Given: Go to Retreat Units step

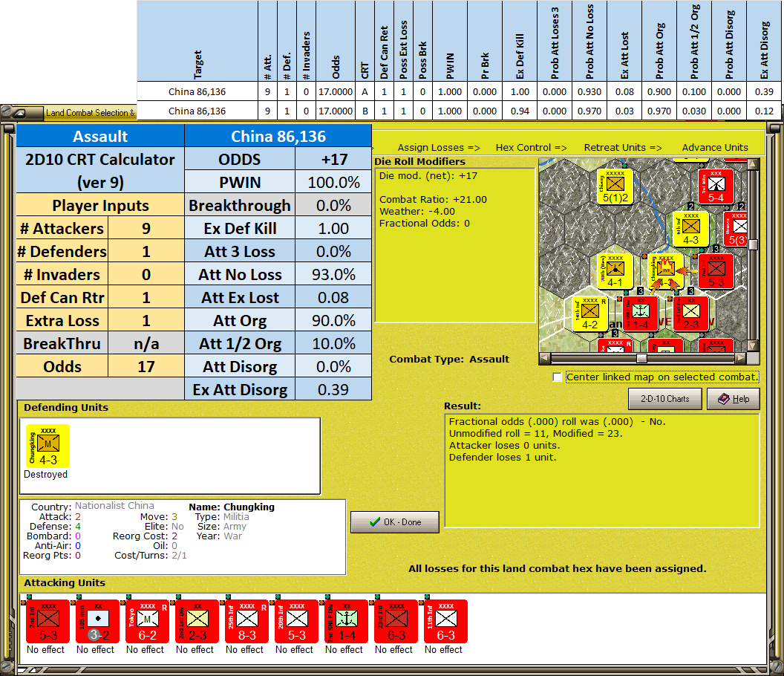Looking at the screenshot, I should [x=623, y=148].
